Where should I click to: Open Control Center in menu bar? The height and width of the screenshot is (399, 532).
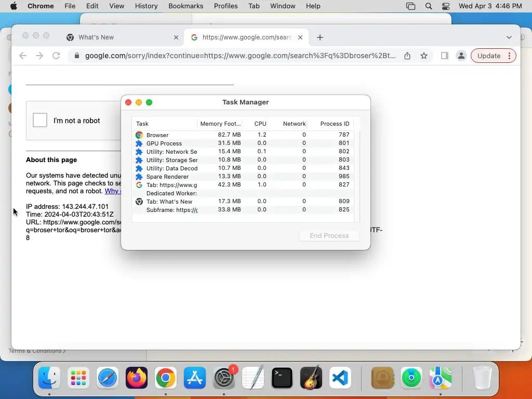[x=446, y=6]
